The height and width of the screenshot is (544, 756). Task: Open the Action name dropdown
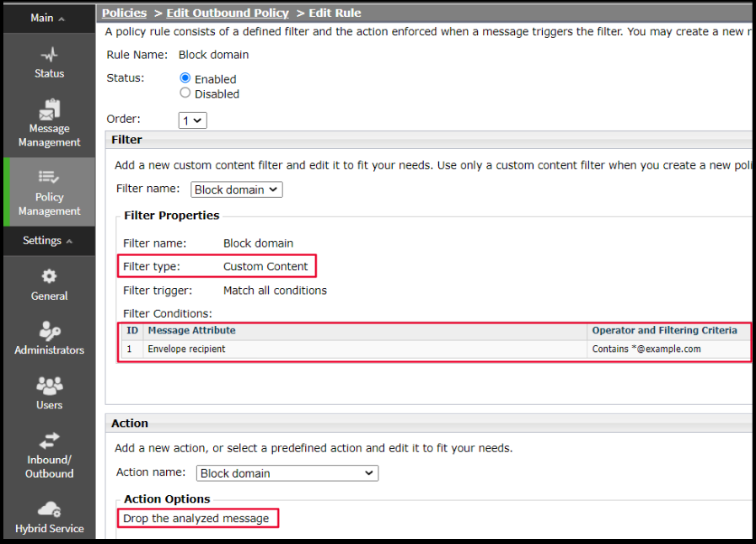coord(287,472)
